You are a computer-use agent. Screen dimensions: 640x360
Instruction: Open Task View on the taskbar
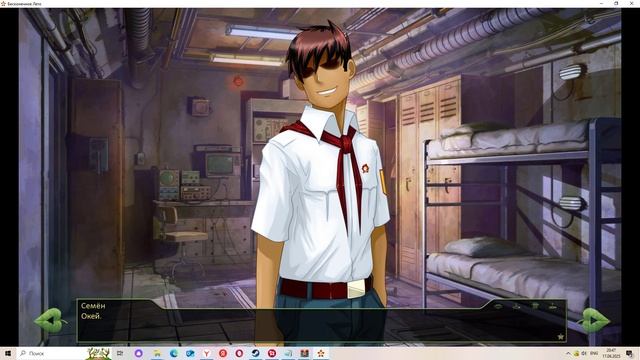120,353
